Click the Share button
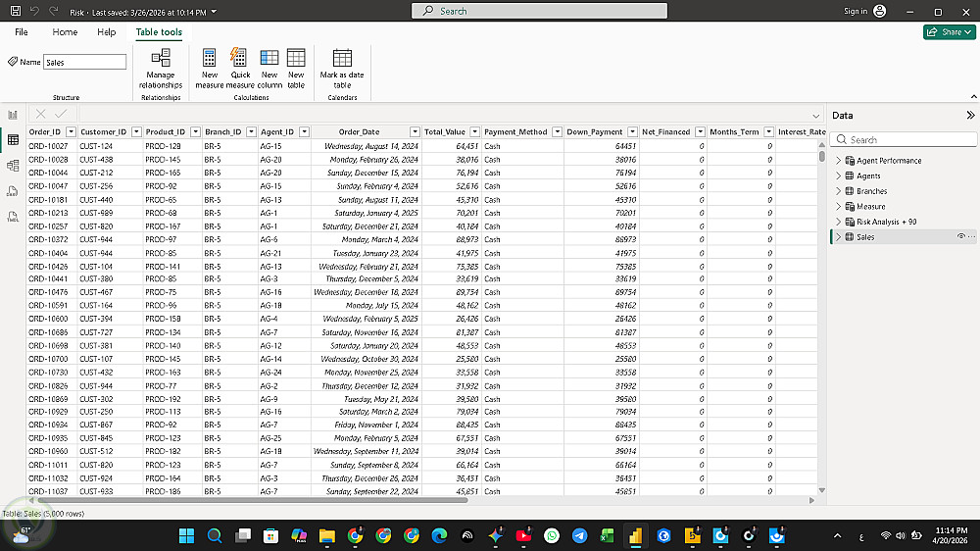The image size is (980, 551). 950,32
